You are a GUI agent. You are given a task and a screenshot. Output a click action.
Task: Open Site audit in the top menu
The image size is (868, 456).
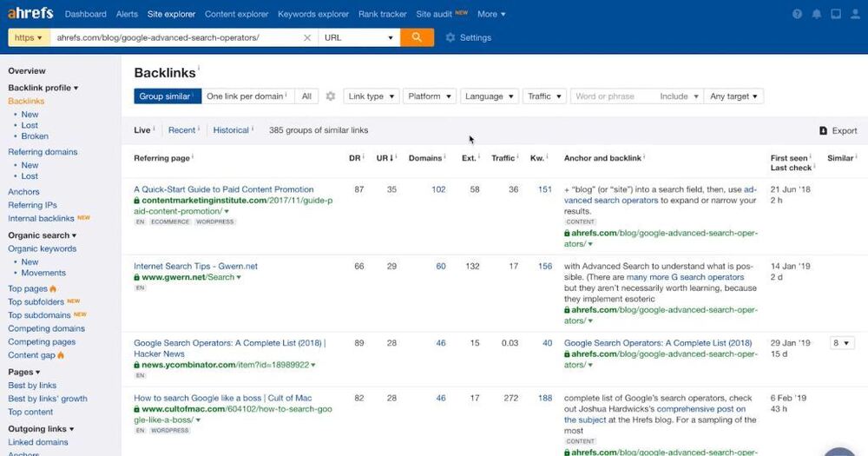point(434,14)
